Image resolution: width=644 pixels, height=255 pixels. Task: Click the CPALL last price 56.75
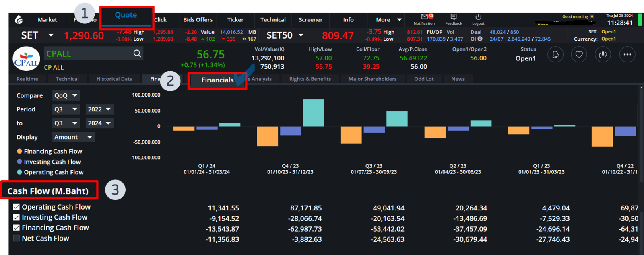tap(211, 54)
